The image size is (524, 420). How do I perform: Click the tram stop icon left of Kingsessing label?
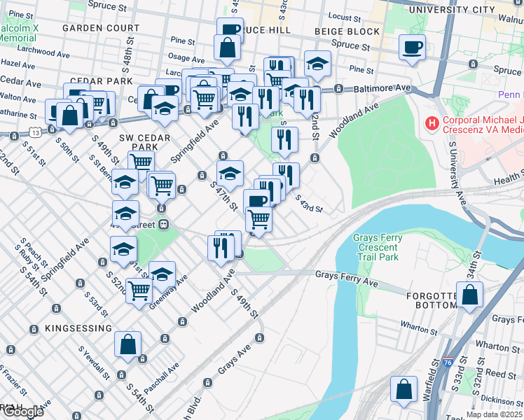[34, 330]
